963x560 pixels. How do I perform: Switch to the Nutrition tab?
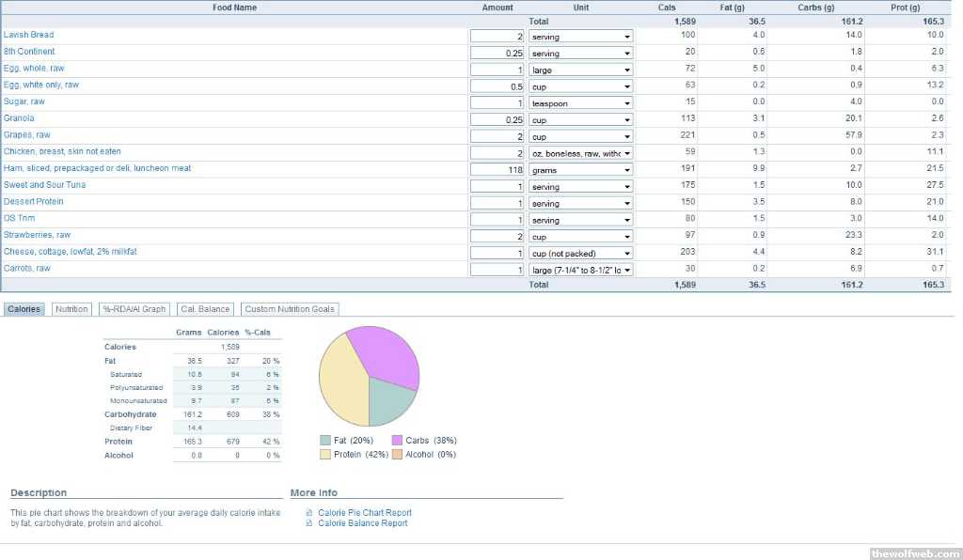(71, 309)
